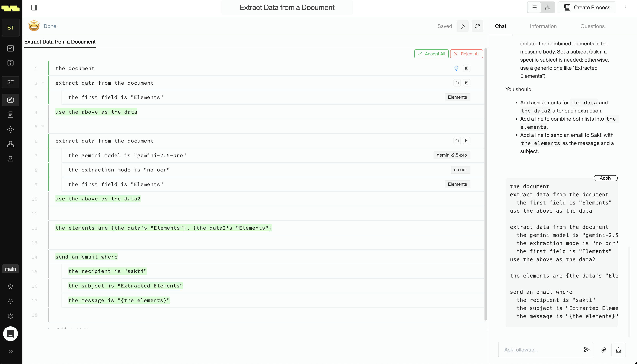Select the pen editor icon in the sidebar
This screenshot has height=364, width=637.
(10, 100)
